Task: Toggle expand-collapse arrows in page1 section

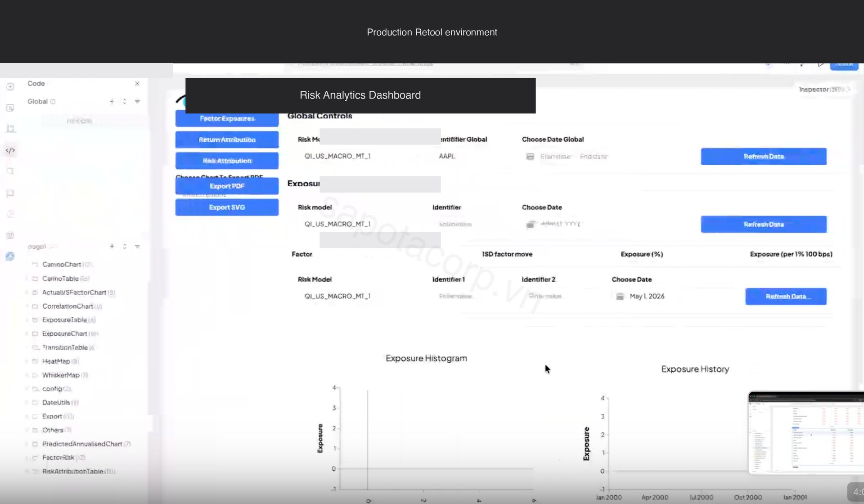Action: pos(125,247)
